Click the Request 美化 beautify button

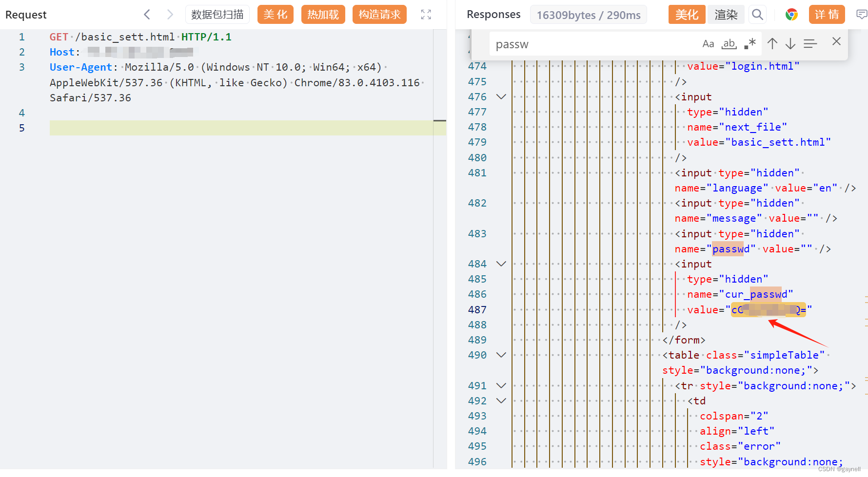pyautogui.click(x=276, y=15)
